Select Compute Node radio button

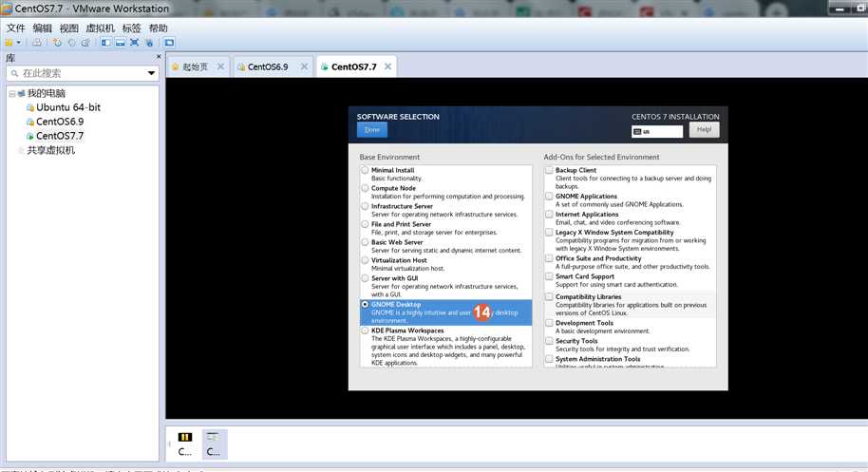(x=365, y=188)
